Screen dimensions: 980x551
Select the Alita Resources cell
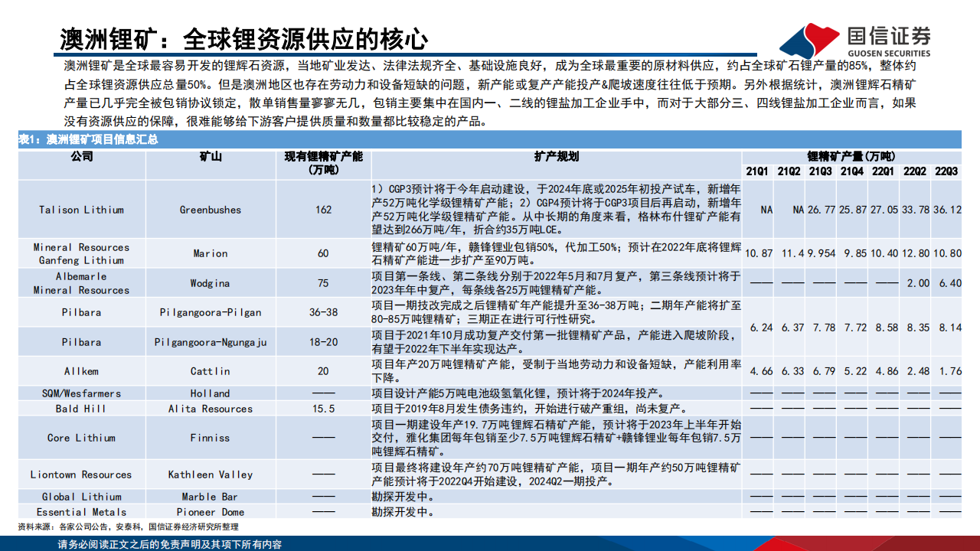[x=210, y=409]
